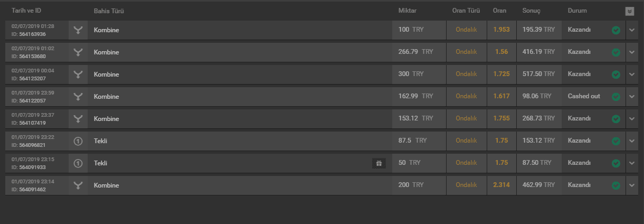Click the single bet icon for ID 564091933
644x224 pixels.
click(x=78, y=163)
